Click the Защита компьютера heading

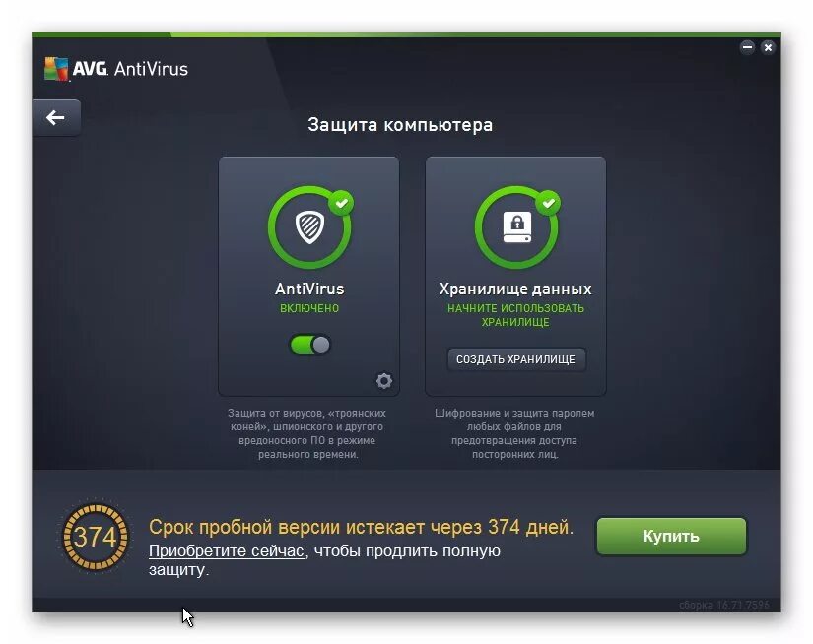pyautogui.click(x=400, y=125)
